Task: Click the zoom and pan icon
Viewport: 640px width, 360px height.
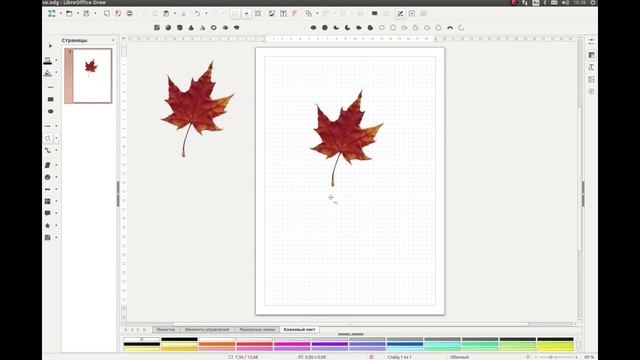Action: point(258,13)
